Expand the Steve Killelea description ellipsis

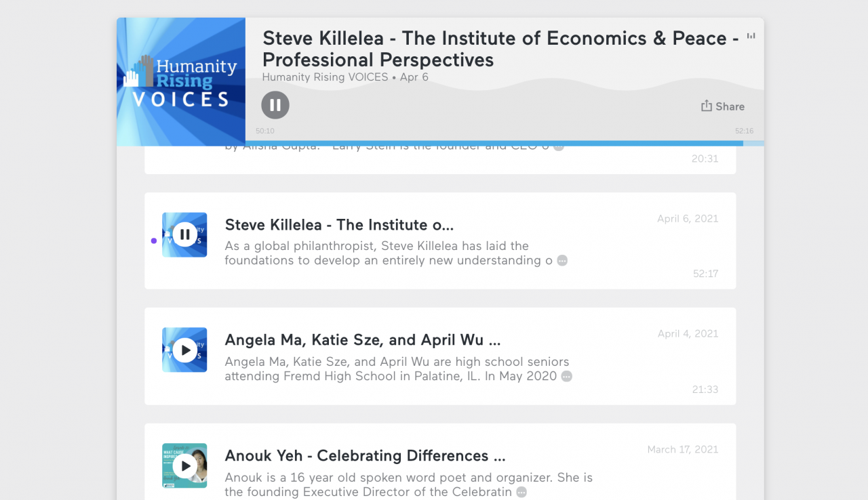tap(562, 261)
